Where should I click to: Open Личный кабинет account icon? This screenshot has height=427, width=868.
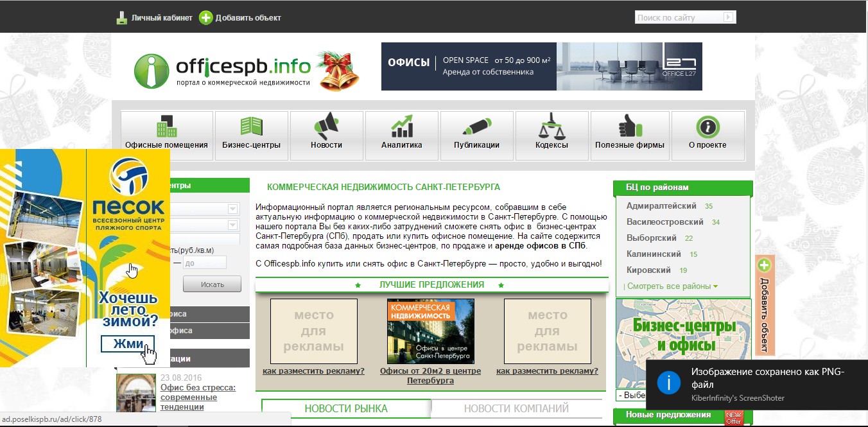pyautogui.click(x=122, y=18)
